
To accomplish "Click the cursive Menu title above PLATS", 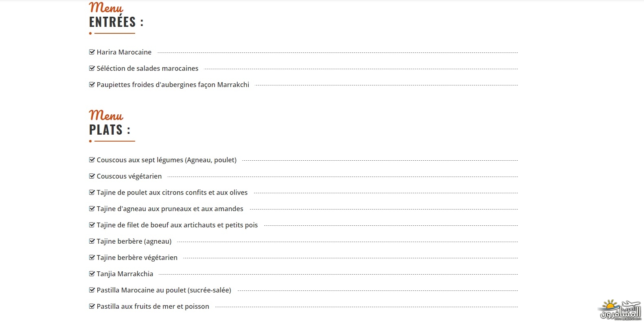I will 106,116.
